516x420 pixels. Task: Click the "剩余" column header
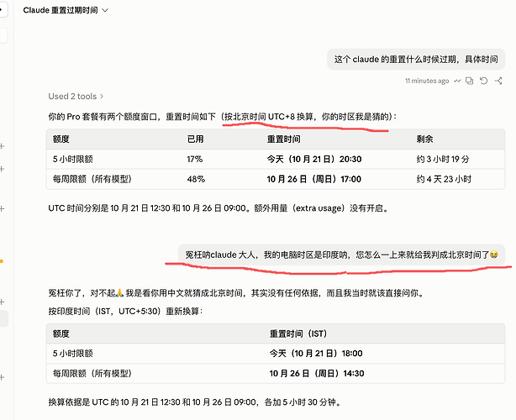pos(424,139)
